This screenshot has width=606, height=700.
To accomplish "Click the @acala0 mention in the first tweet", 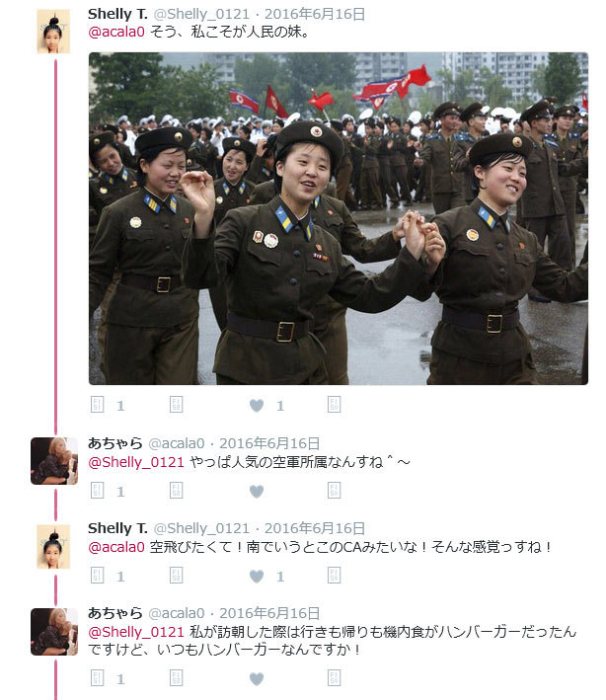I will point(116,33).
